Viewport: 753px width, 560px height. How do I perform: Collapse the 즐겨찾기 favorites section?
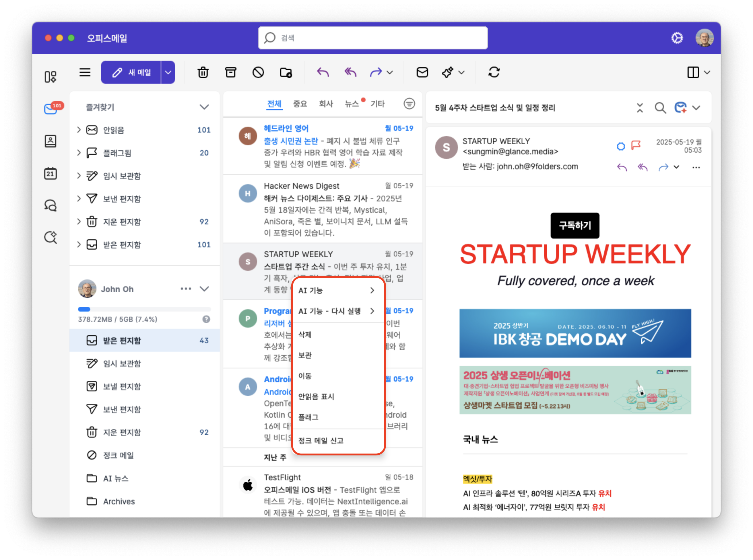[x=204, y=107]
